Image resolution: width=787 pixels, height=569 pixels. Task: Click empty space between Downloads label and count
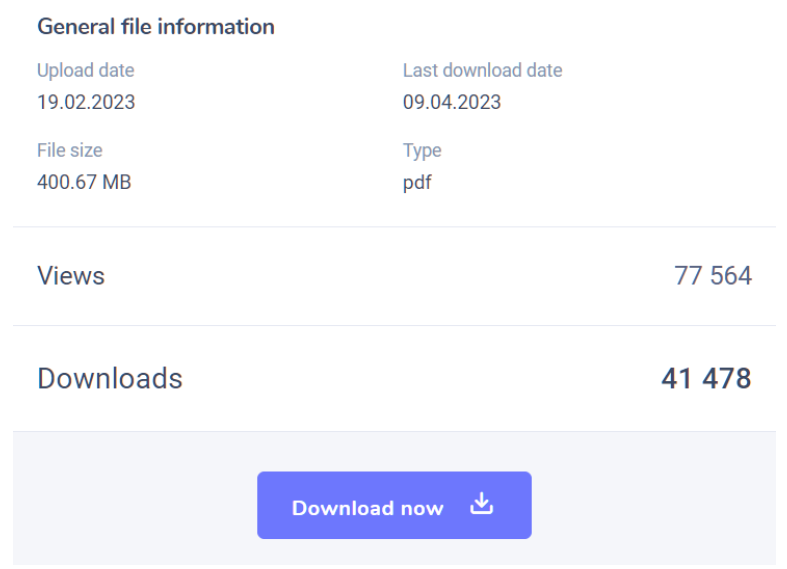[x=420, y=378]
